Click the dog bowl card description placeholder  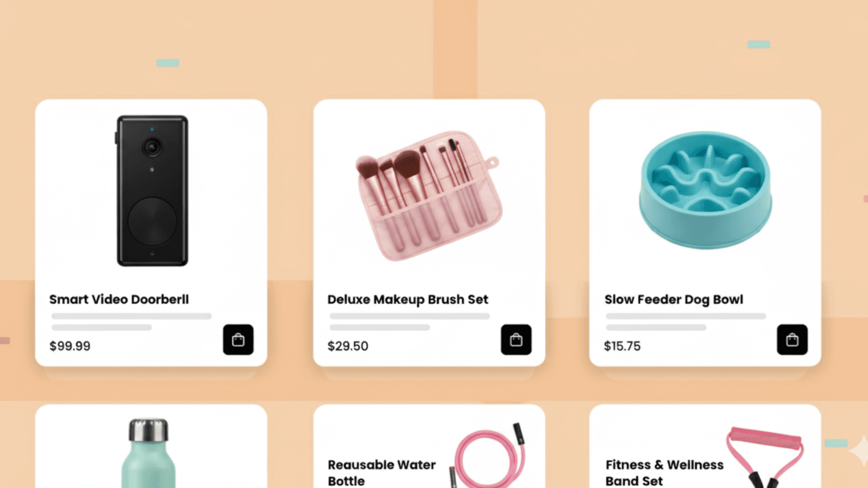[686, 322]
